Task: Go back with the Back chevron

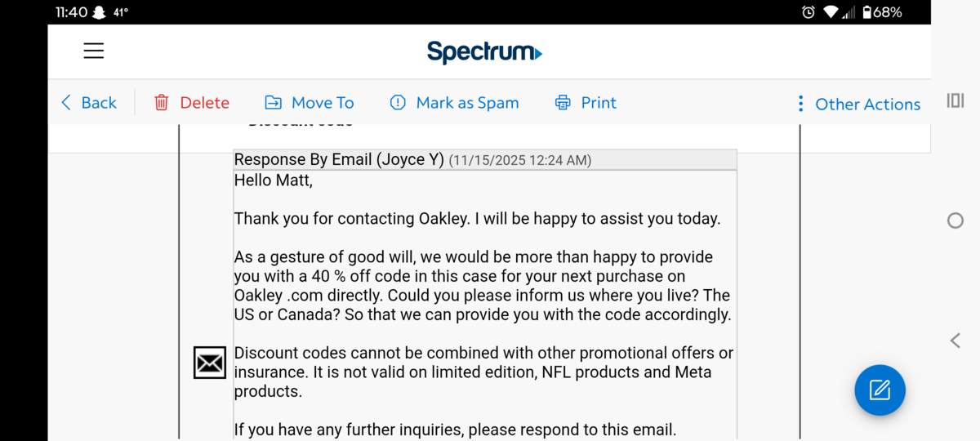Action: 66,103
